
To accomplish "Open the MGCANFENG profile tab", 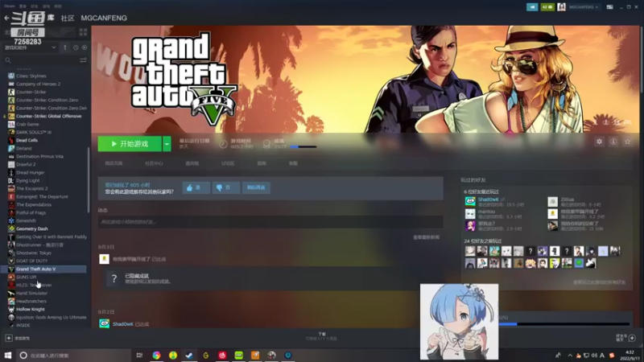I will (104, 18).
